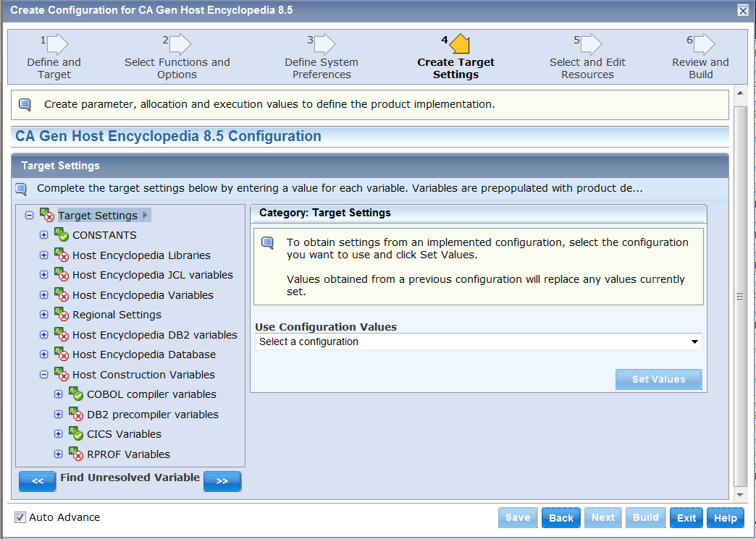Click the CICS Variables status icon
The image size is (756, 539).
click(76, 434)
